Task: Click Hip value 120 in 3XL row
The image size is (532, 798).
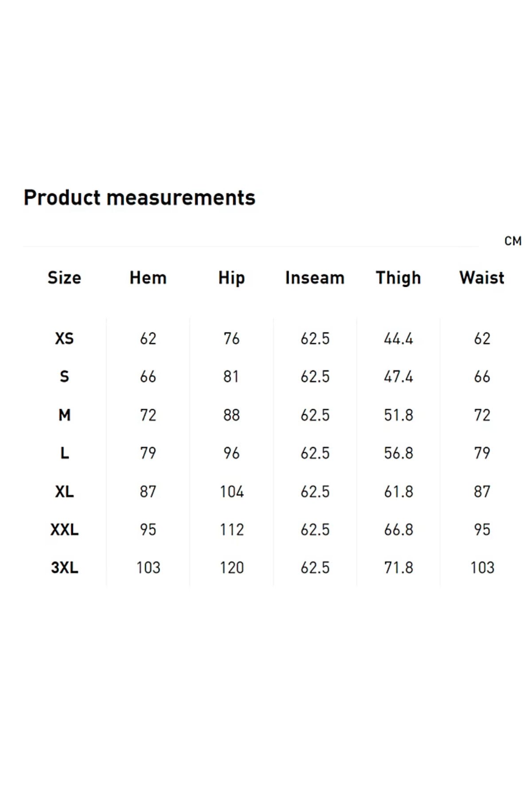Action: (231, 567)
